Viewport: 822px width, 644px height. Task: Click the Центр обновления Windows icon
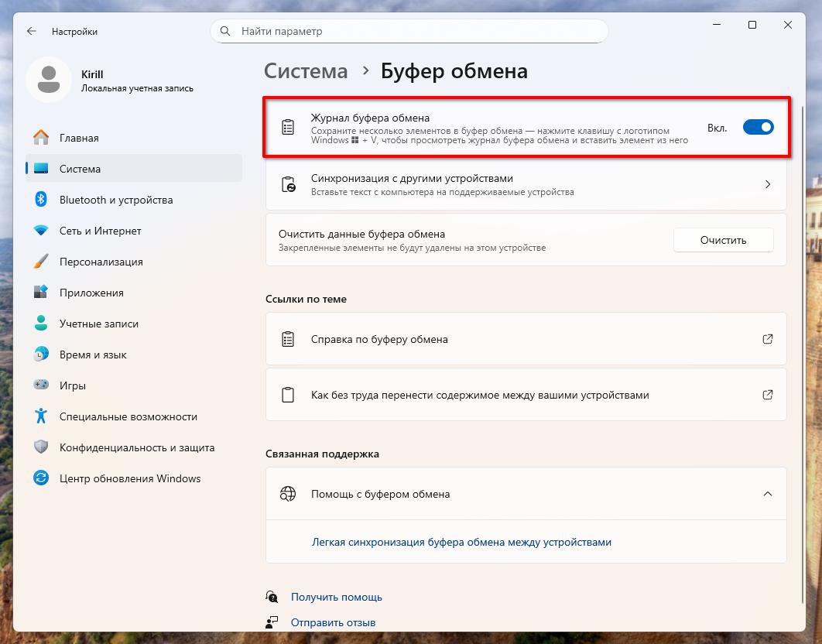pyautogui.click(x=42, y=478)
